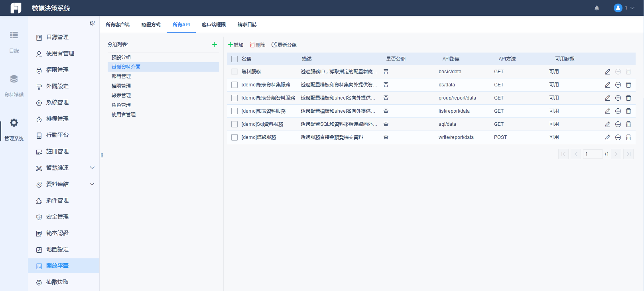Switch to the 客戶端權限 tab

pyautogui.click(x=214, y=25)
